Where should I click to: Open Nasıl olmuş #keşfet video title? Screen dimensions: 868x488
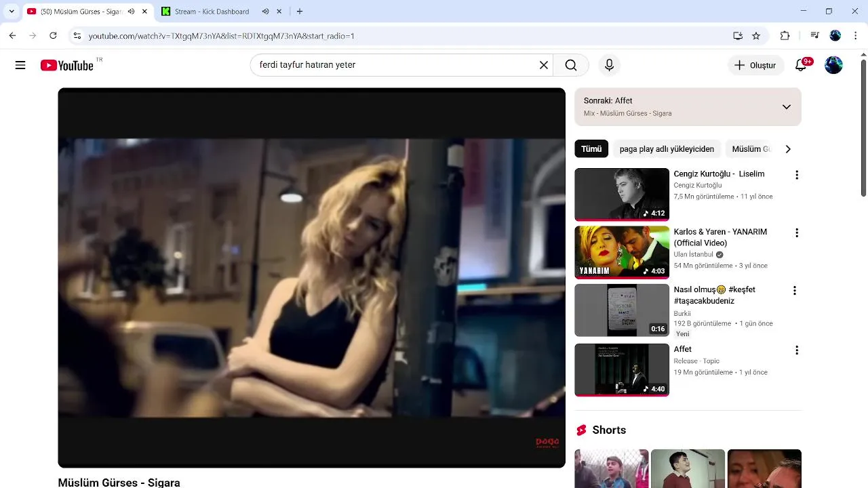714,295
